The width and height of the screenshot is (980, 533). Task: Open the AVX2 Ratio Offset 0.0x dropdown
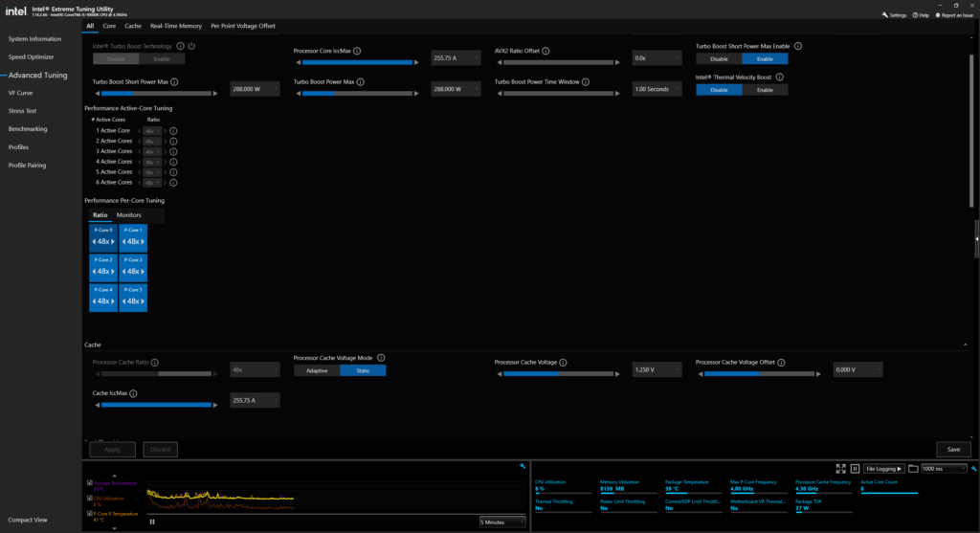(657, 58)
